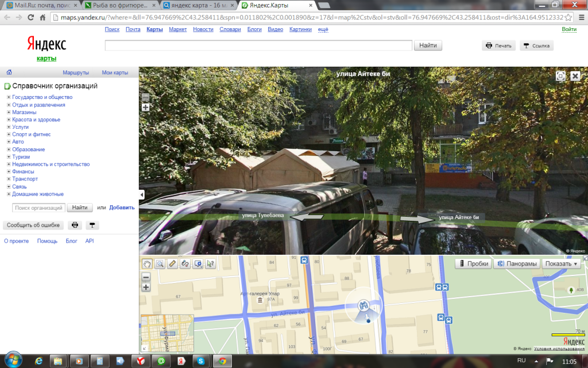Click the Поиск организаций input field
This screenshot has width=588, height=368.
38,208
